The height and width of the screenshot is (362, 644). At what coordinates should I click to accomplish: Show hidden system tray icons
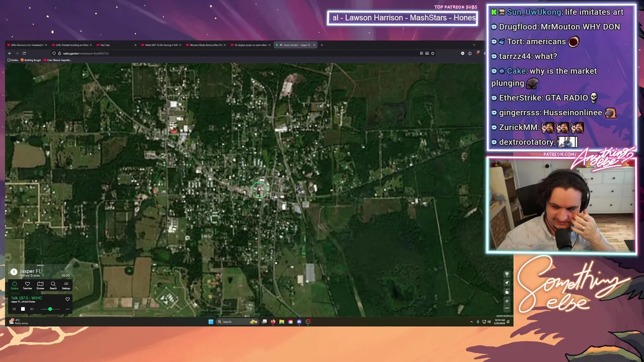471,322
